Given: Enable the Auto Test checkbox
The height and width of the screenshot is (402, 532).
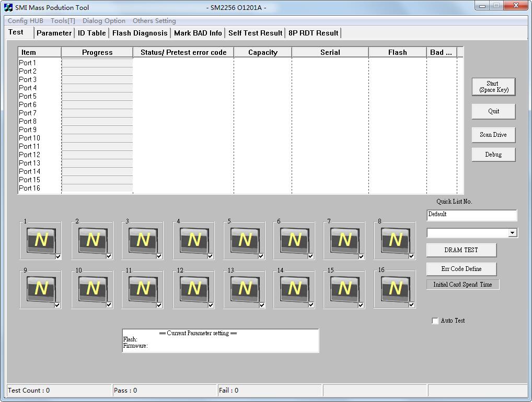Looking at the screenshot, I should (x=435, y=321).
